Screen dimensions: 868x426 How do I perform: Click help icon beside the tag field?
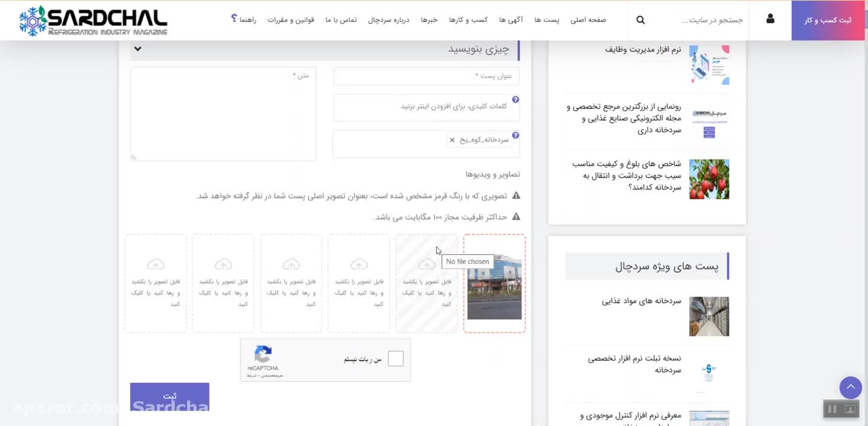[x=515, y=135]
